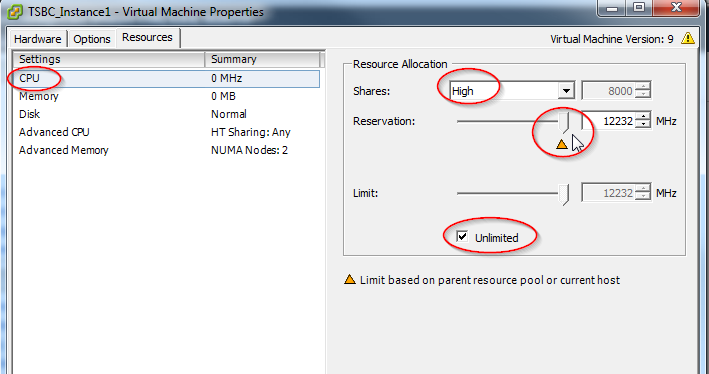Click the warning triangle in the limit legend
Screen dimensions: 709x374
(x=350, y=279)
